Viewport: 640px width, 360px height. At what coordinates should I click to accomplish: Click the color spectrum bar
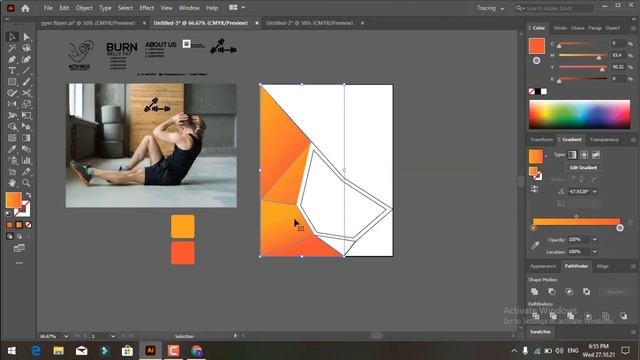[x=579, y=114]
